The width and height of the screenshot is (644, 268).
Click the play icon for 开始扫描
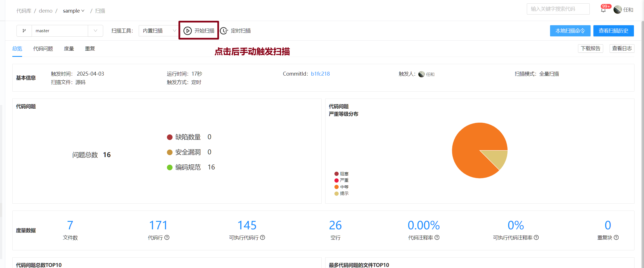pyautogui.click(x=188, y=31)
